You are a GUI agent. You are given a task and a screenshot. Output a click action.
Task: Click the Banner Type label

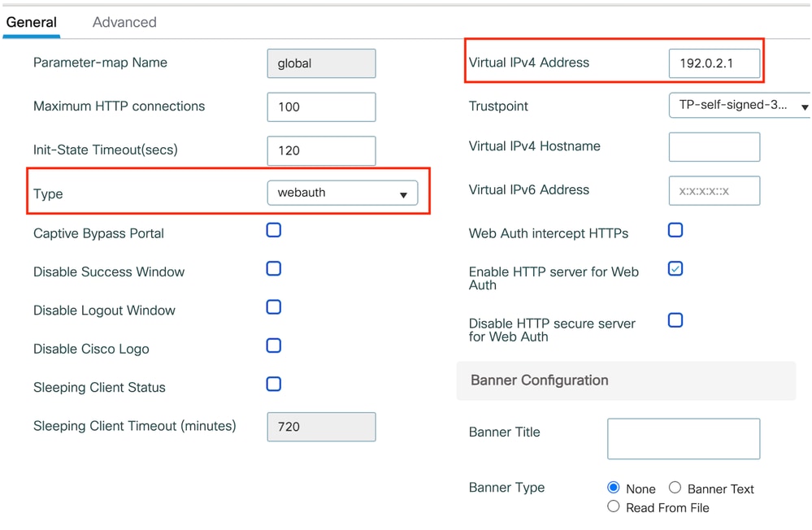point(506,488)
